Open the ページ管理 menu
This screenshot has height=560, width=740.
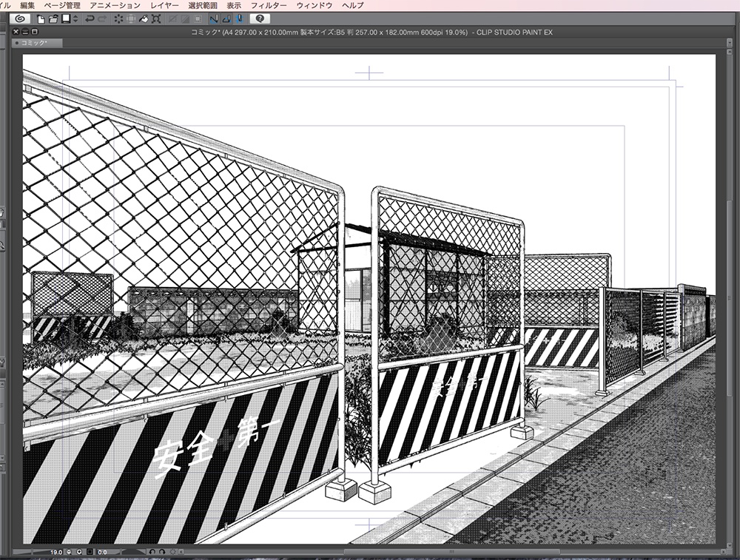coord(62,5)
